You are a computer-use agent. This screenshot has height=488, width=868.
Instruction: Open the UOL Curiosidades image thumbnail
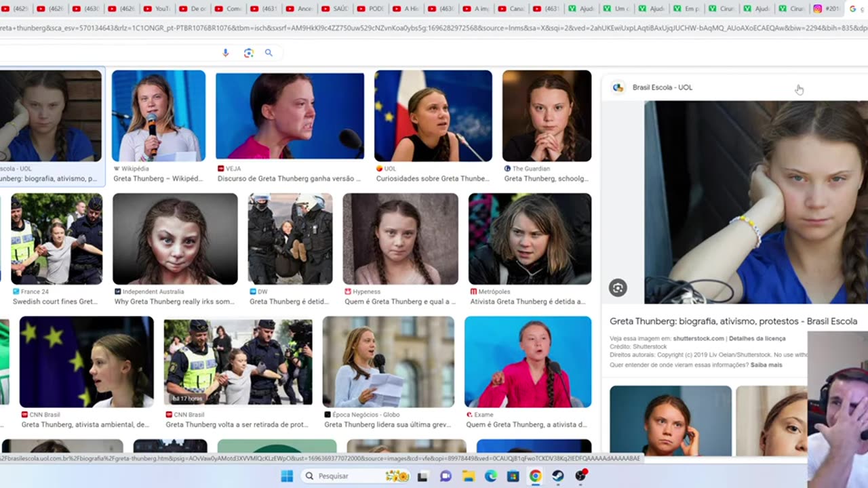[433, 116]
